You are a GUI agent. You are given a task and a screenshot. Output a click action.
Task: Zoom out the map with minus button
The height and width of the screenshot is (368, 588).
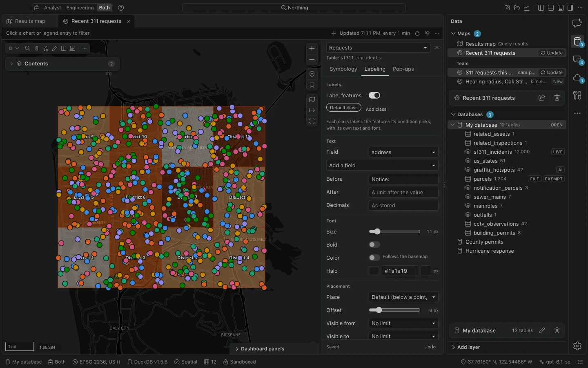click(x=312, y=60)
